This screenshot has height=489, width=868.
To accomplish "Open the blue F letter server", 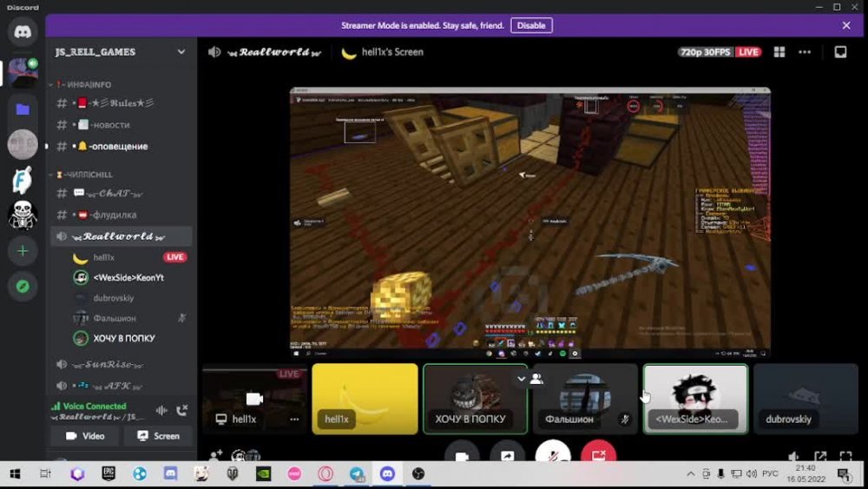I will [x=23, y=180].
